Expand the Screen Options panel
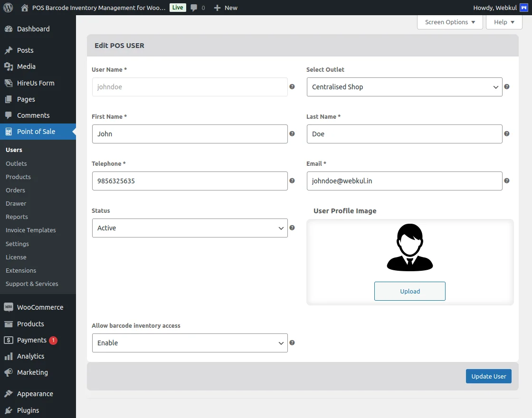532x418 pixels. click(449, 22)
